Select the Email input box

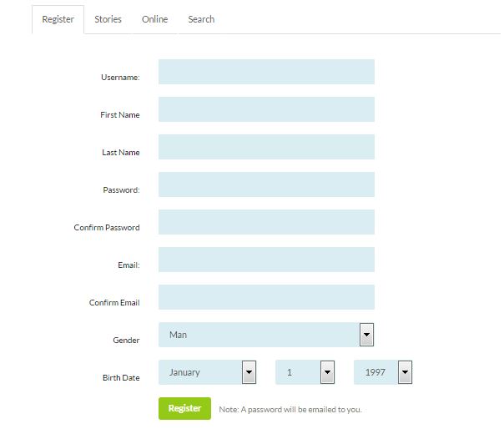point(266,260)
